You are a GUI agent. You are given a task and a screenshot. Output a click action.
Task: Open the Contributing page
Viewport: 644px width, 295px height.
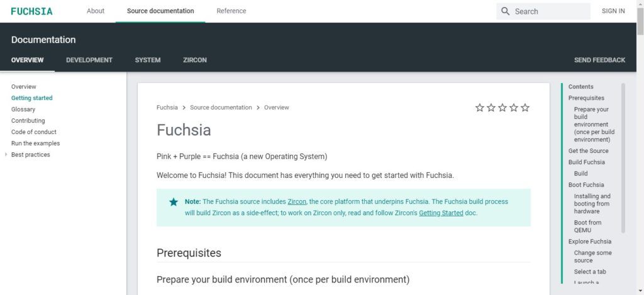(x=28, y=120)
